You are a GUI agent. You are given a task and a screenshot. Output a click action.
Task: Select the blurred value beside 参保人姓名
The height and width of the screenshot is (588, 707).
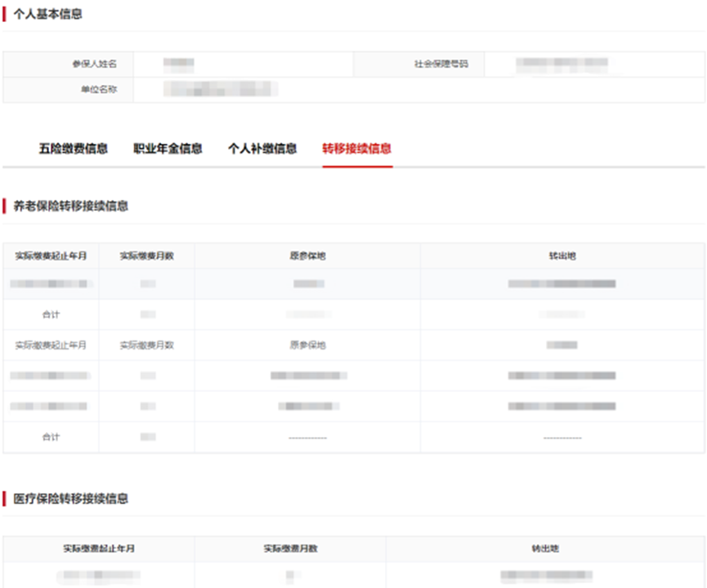[x=177, y=64]
